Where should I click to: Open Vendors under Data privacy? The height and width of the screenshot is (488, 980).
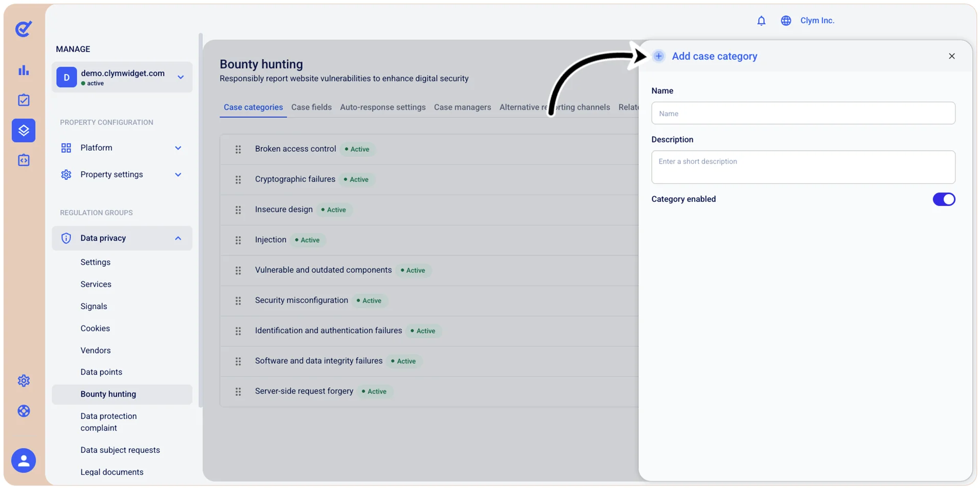(96, 350)
